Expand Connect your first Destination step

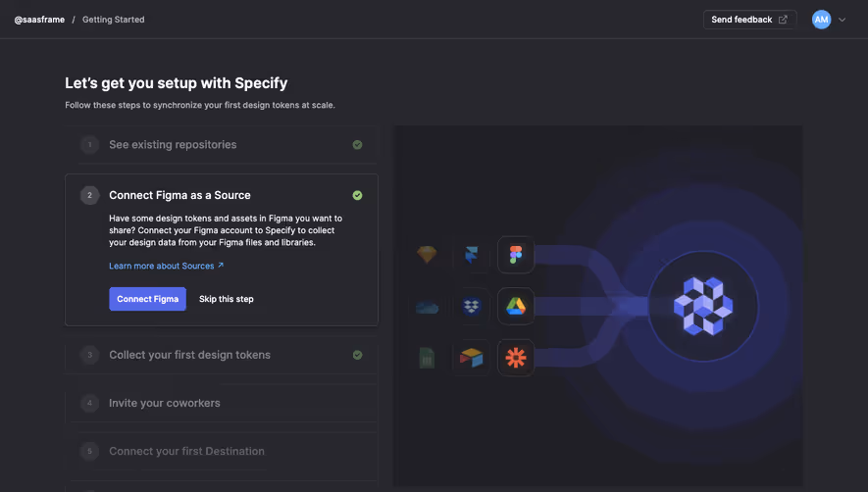click(x=222, y=451)
